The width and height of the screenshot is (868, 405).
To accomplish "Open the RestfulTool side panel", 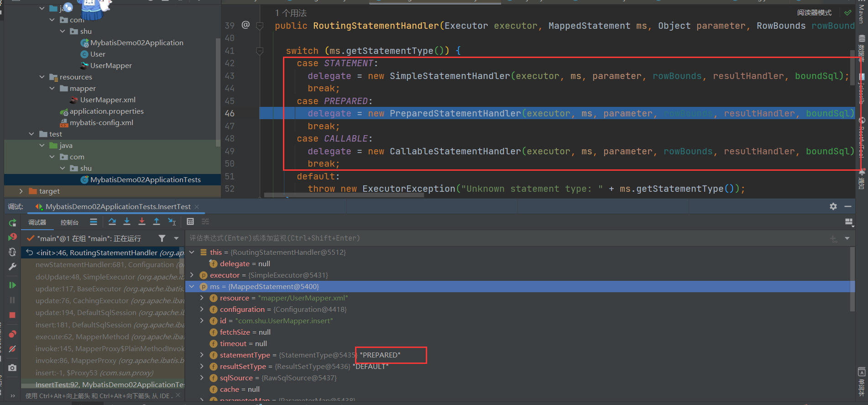I will click(x=862, y=137).
